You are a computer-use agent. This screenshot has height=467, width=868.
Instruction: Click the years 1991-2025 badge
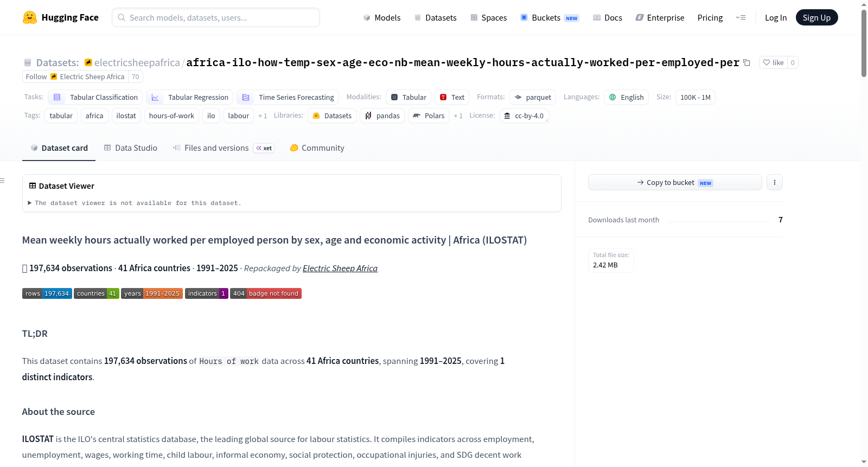pyautogui.click(x=152, y=293)
